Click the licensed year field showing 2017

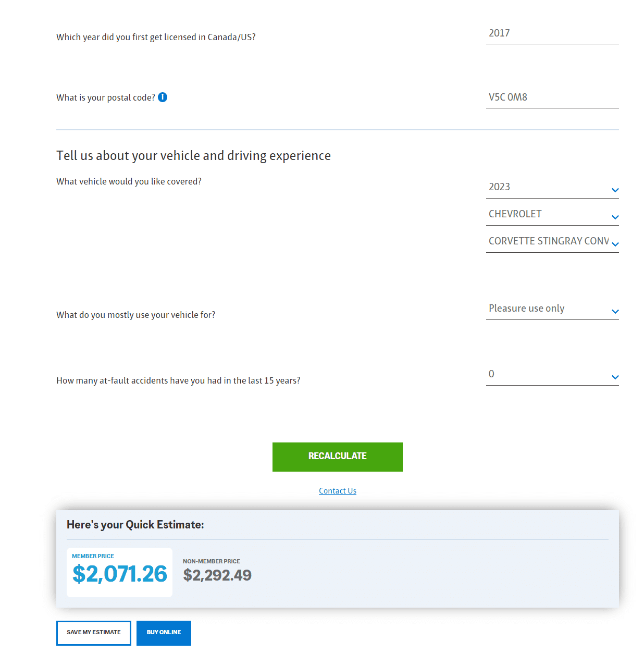[x=552, y=33]
